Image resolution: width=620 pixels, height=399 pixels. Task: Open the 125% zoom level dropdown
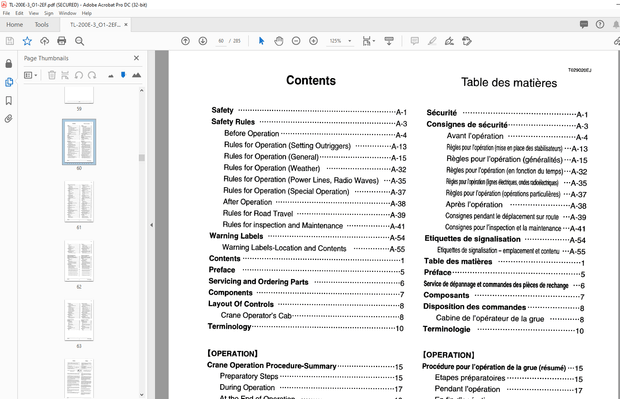tap(350, 41)
